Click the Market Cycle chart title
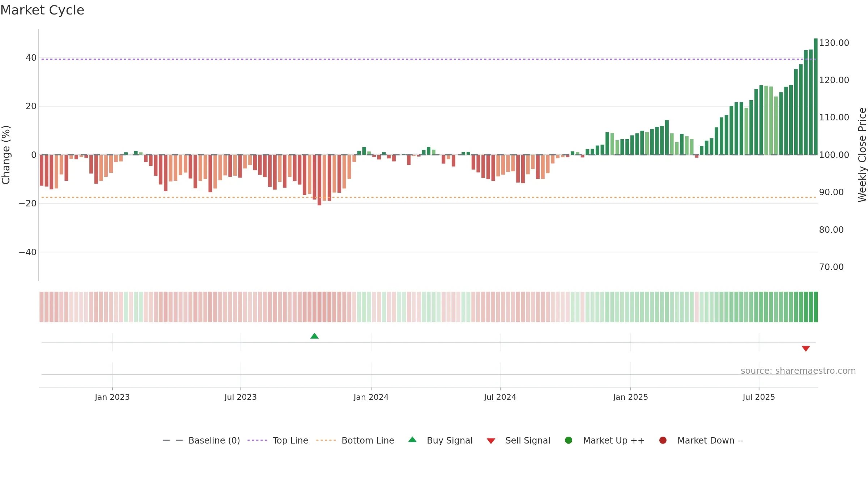Image resolution: width=868 pixels, height=488 pixels. pyautogui.click(x=42, y=10)
